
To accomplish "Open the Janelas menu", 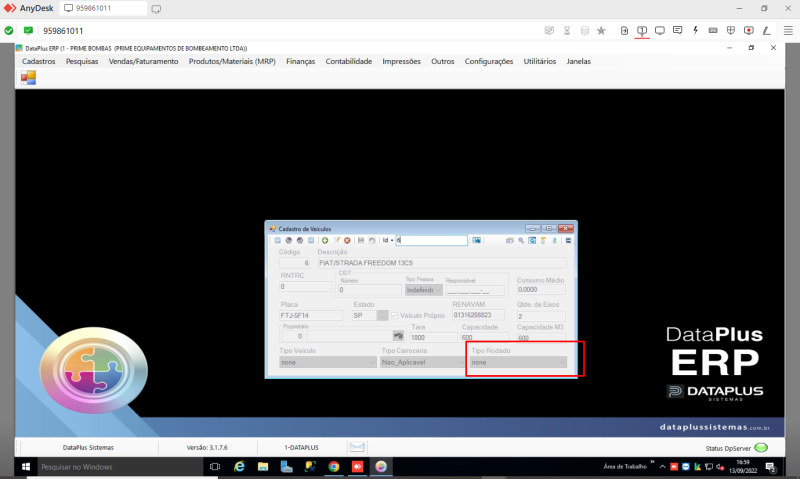I will click(x=579, y=61).
